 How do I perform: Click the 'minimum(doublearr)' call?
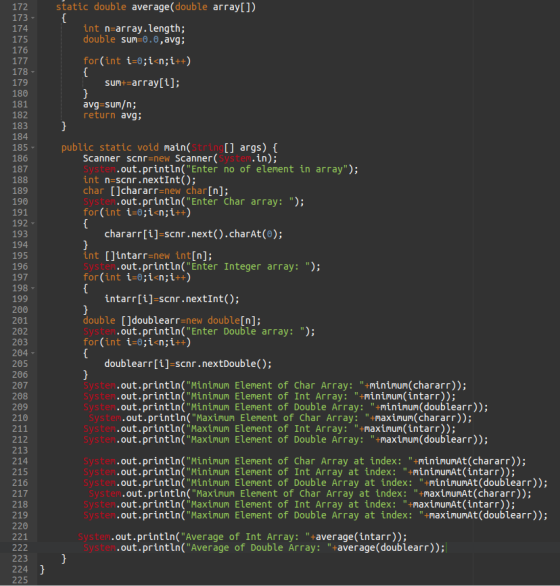coord(429,407)
